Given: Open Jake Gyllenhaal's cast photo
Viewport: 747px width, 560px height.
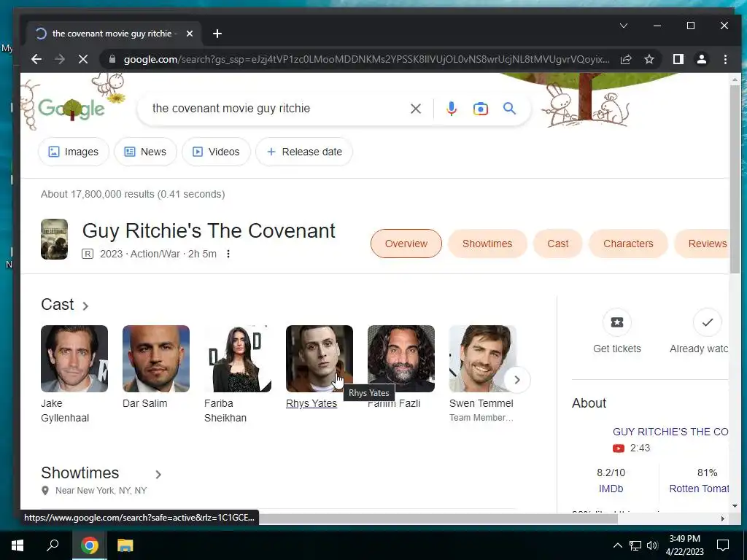Looking at the screenshot, I should click(74, 359).
